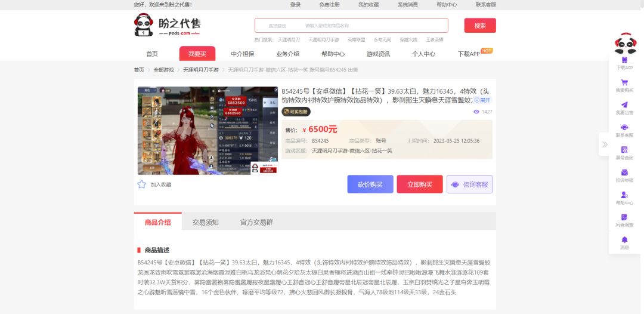Click the HOT badge next to 下载APP

[487, 51]
